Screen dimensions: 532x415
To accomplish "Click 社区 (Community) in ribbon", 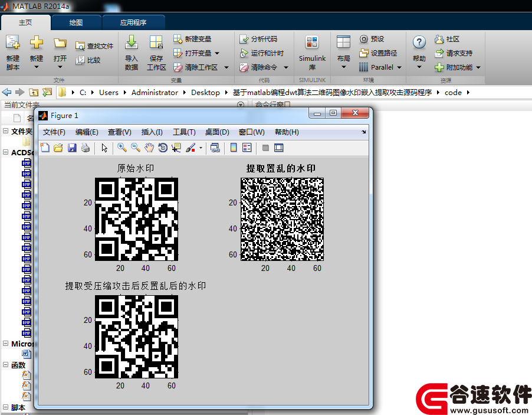I will tap(447, 39).
